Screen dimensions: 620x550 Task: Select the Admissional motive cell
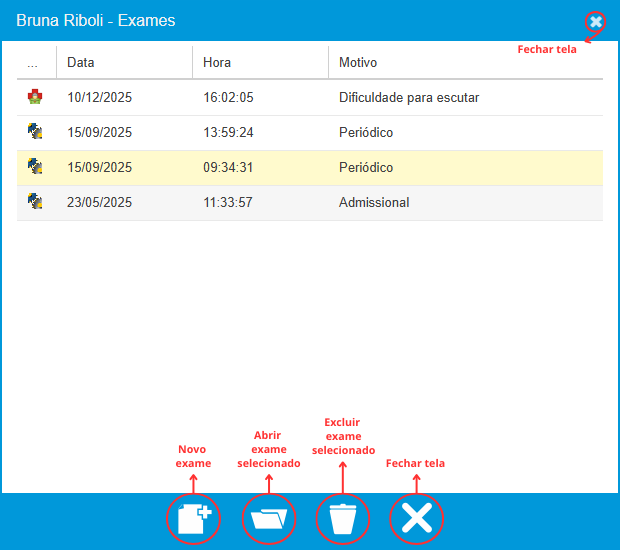pos(374,202)
